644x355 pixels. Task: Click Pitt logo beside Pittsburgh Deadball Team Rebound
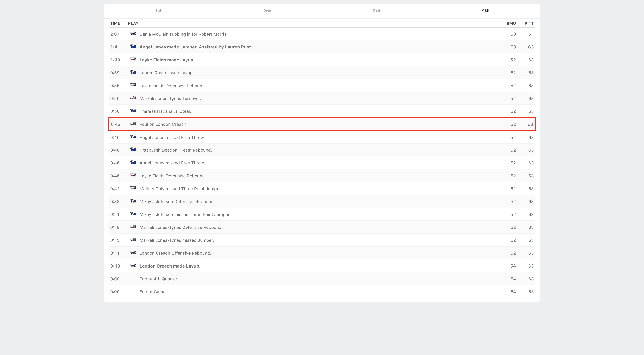(x=133, y=150)
